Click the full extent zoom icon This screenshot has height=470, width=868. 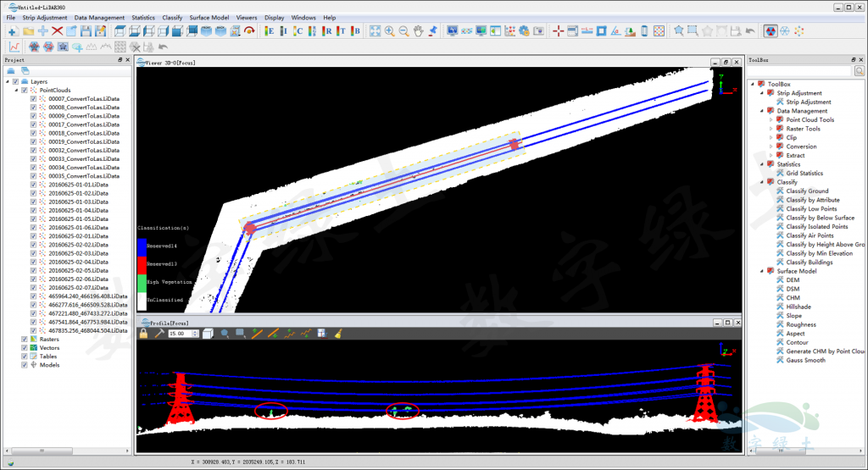click(375, 31)
